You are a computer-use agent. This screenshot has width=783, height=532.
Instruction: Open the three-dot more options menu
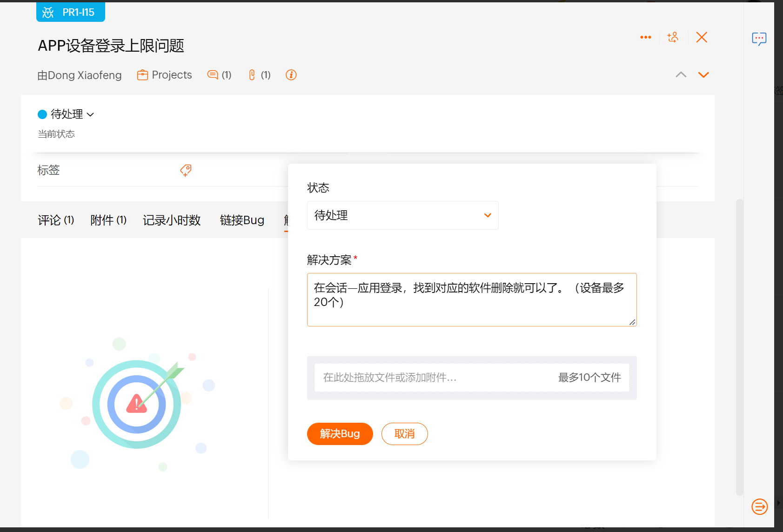(x=645, y=37)
